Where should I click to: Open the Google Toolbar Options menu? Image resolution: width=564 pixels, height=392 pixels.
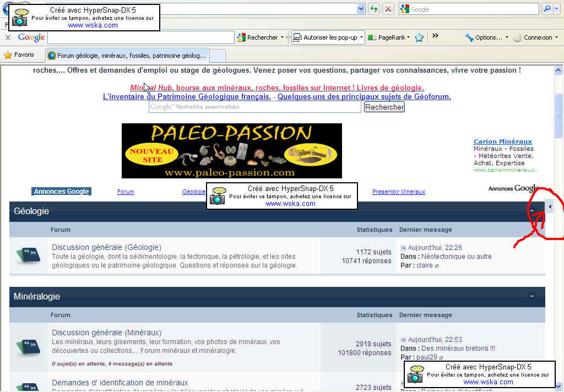click(487, 37)
